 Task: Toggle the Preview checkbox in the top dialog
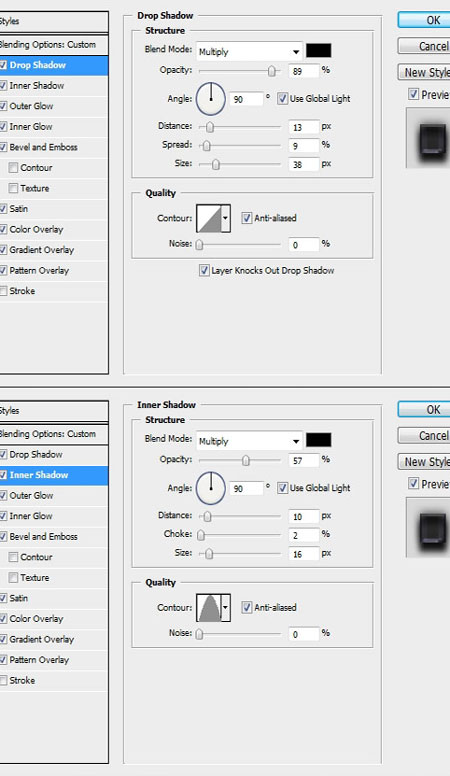tap(413, 94)
